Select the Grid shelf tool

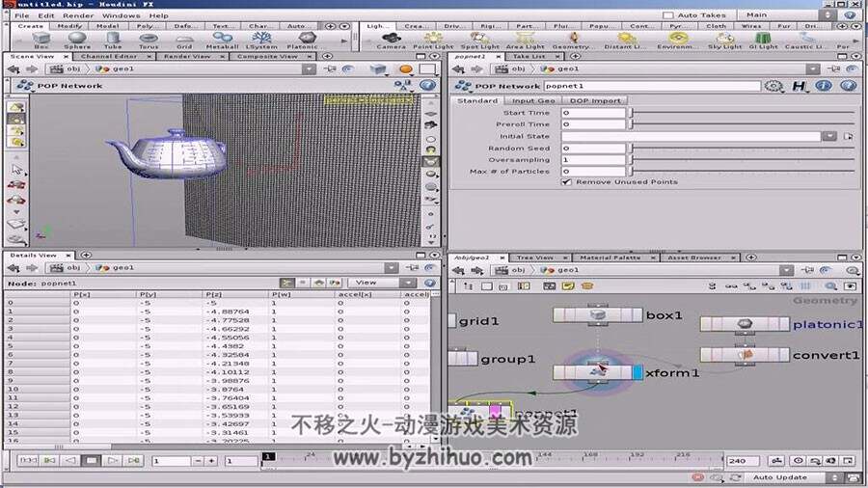(x=184, y=41)
